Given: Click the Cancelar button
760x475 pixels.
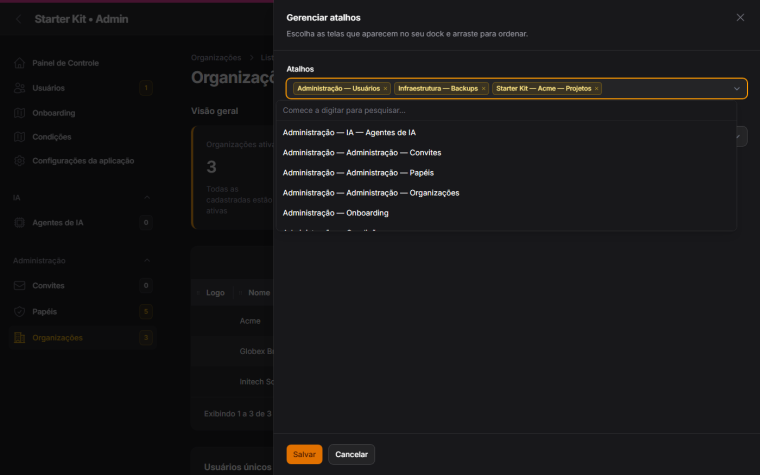Looking at the screenshot, I should pos(351,454).
